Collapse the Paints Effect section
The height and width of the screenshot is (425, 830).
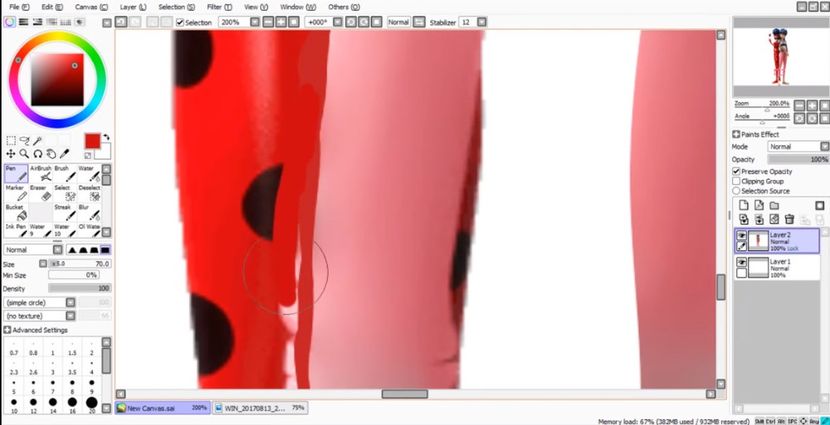coord(736,134)
